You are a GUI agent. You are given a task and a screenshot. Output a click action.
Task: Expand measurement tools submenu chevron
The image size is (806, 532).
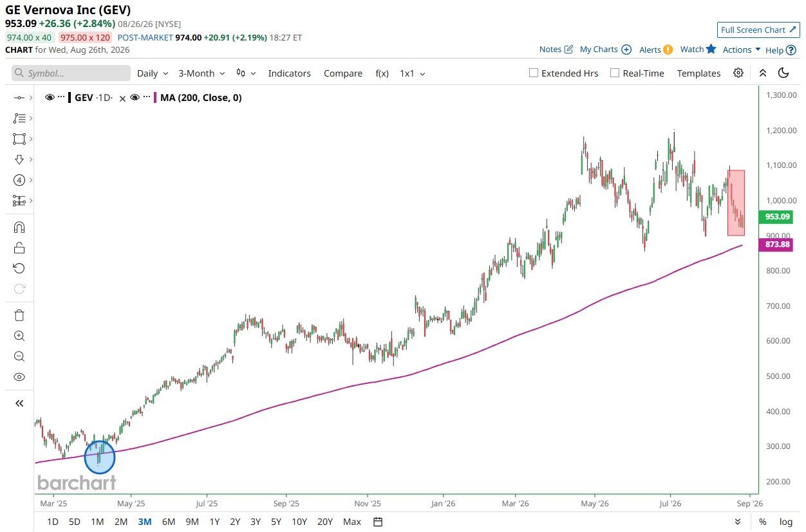coord(30,201)
